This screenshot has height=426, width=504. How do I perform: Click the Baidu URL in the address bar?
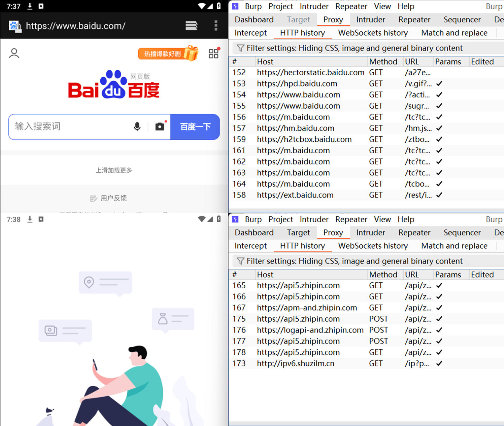[x=76, y=26]
